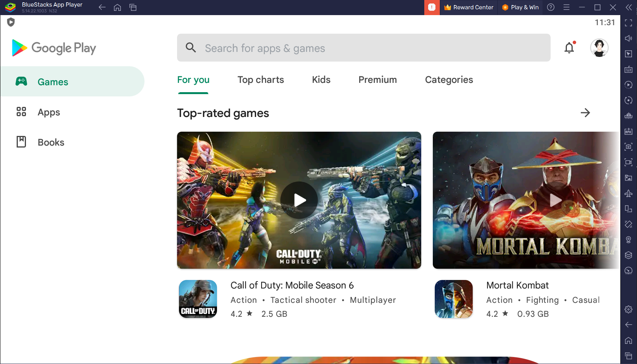637x364 pixels.
Task: Open Play & Win
Action: tap(520, 7)
